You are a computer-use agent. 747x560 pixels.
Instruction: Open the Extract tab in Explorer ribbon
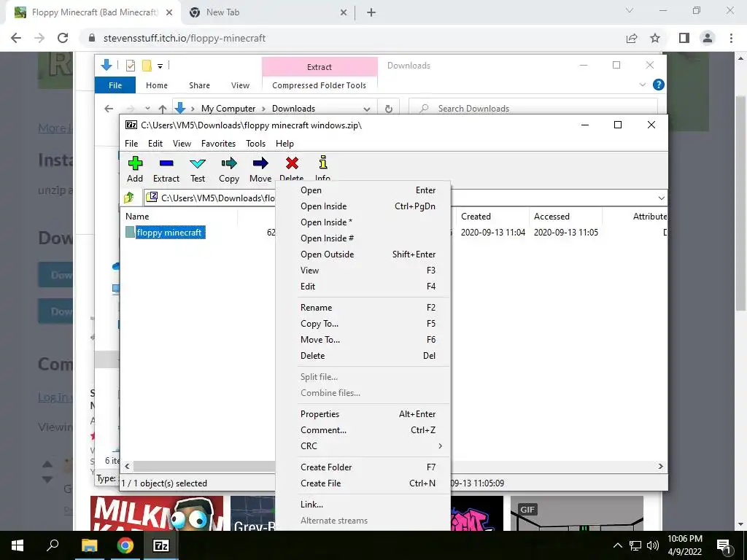320,66
